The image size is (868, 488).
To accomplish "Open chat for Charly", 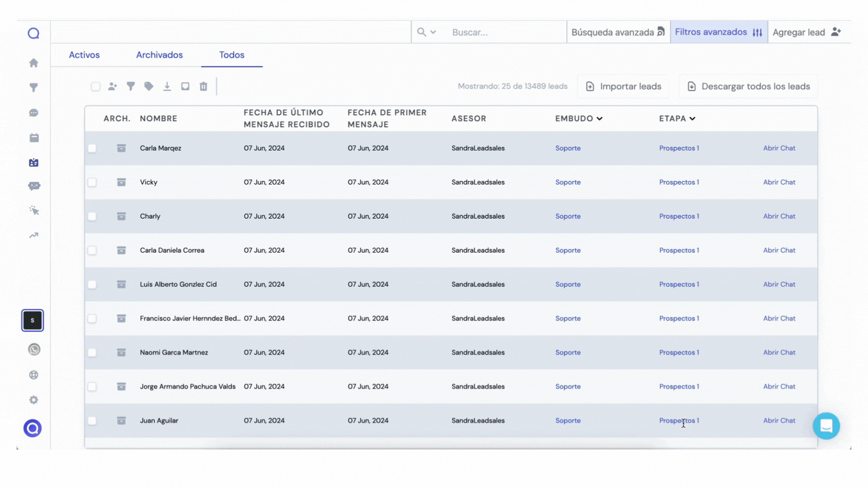I will pyautogui.click(x=779, y=216).
